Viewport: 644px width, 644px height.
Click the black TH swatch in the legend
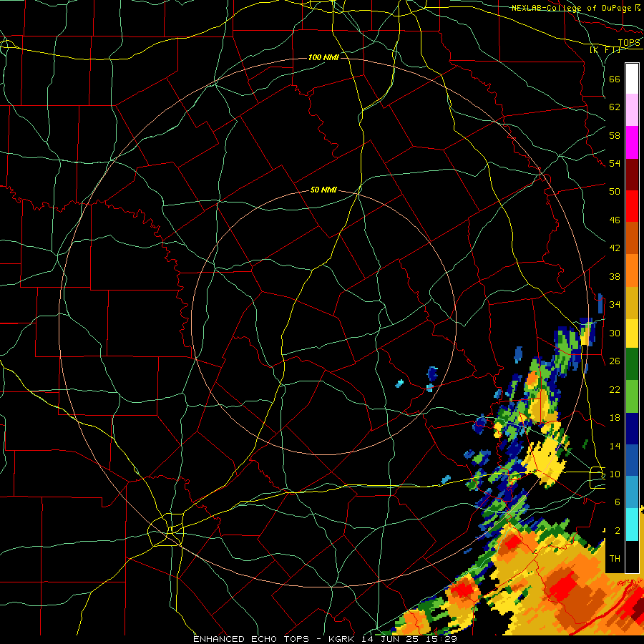pos(632,557)
